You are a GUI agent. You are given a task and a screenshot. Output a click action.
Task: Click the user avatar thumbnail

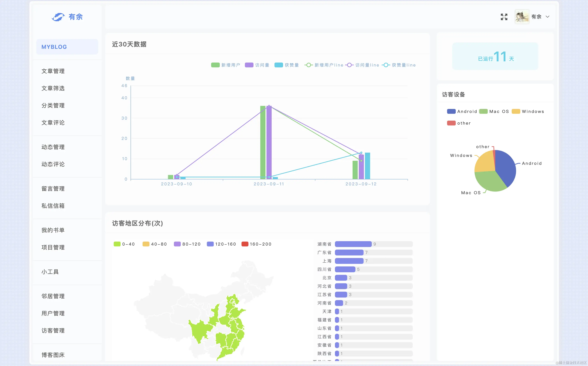click(522, 17)
